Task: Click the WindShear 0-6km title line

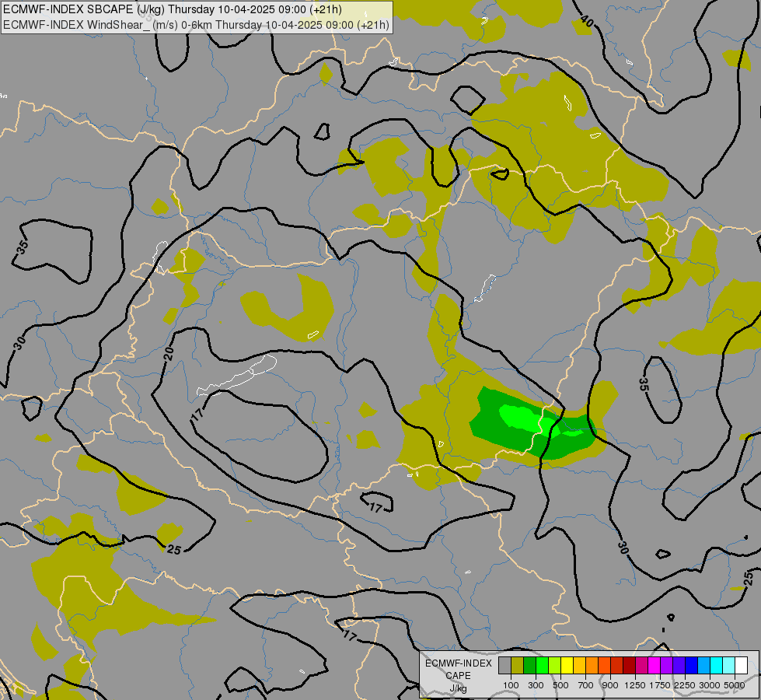Action: (x=196, y=25)
